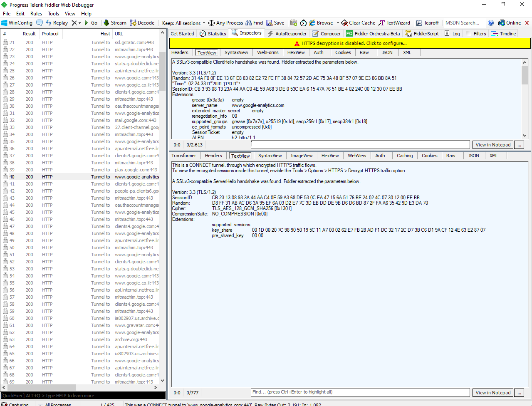This screenshot has height=406, width=532.
Task: Click the camera screenshot icon
Action: (294, 23)
